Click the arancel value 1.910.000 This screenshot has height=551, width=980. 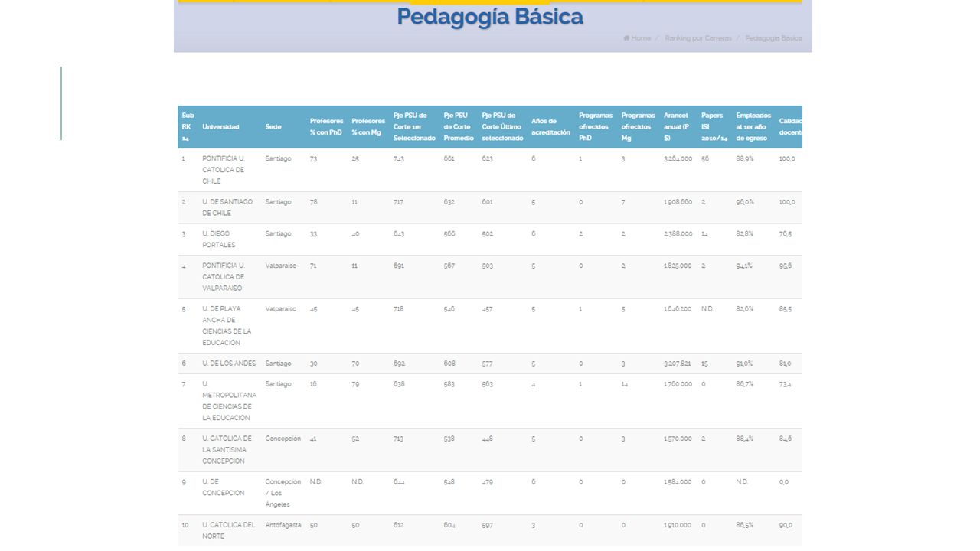678,525
